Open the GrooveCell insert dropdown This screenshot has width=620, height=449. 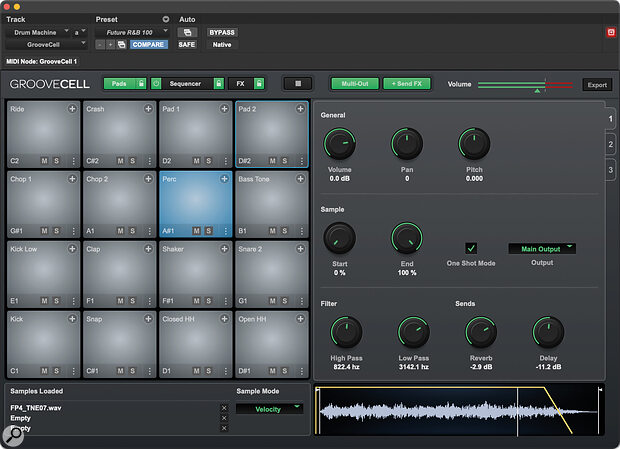(x=46, y=45)
